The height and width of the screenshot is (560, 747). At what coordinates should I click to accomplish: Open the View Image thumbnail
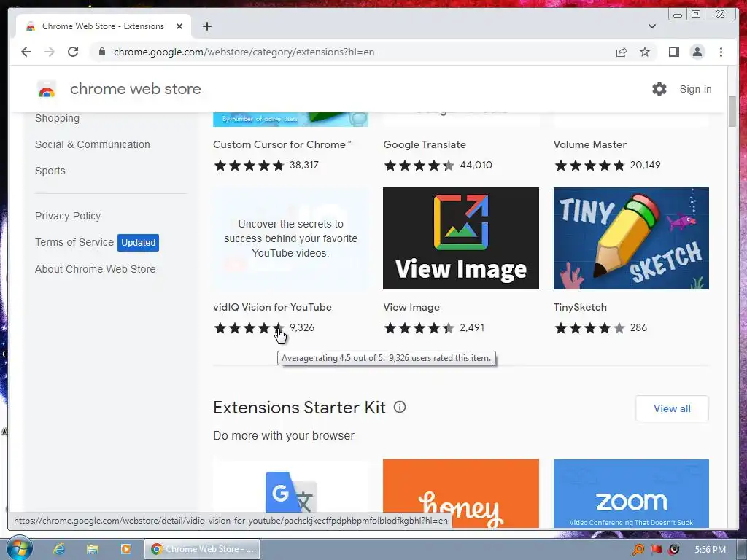461,238
